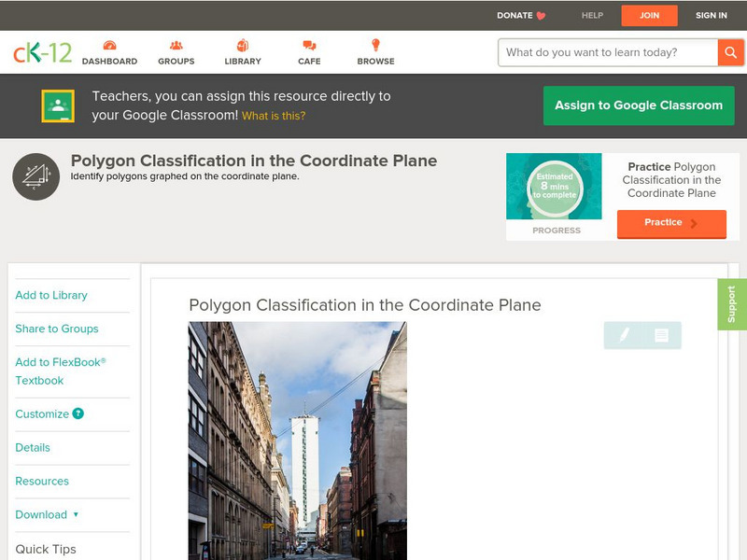Click the GROUPS menu label
747x560 pixels.
176,62
